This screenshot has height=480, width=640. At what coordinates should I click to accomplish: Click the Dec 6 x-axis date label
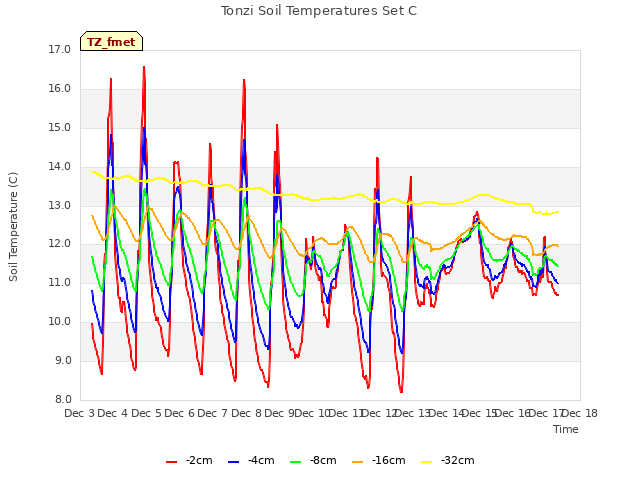coord(180,413)
